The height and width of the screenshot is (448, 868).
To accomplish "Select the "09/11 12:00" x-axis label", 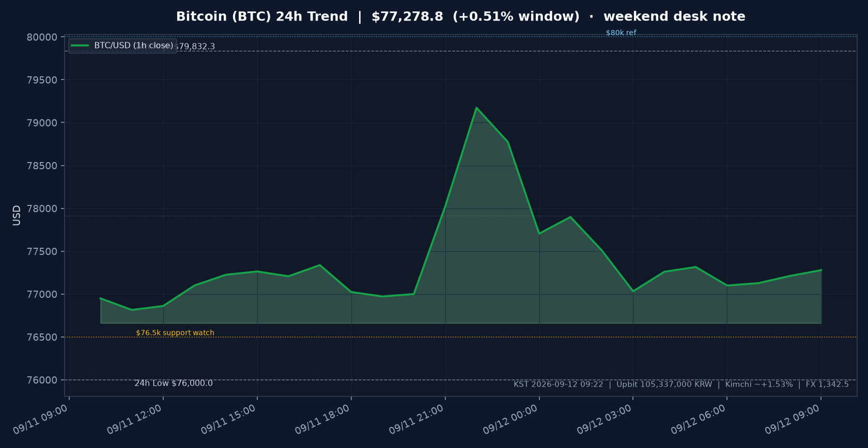I will 134,419.
